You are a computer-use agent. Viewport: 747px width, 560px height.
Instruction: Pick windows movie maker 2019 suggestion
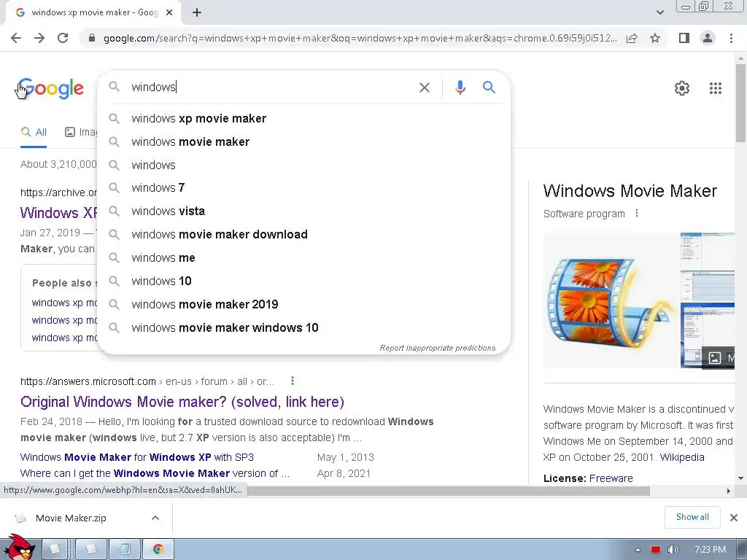(304, 304)
